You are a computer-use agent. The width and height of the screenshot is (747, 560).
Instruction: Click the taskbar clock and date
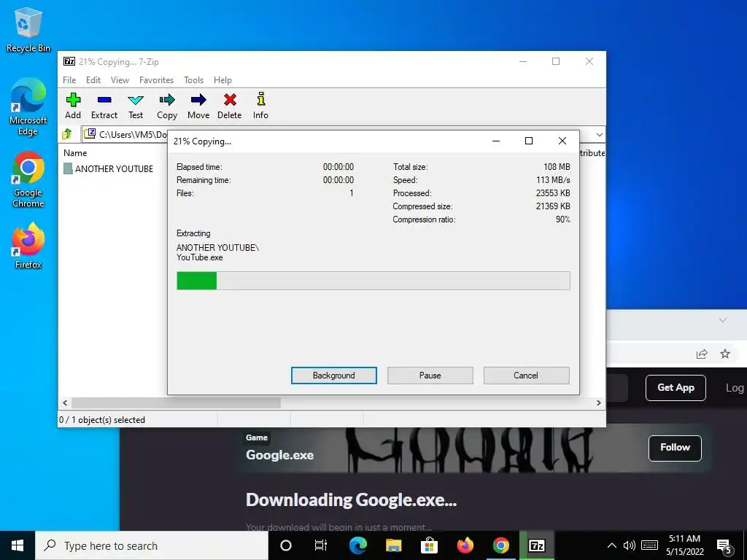pos(684,545)
